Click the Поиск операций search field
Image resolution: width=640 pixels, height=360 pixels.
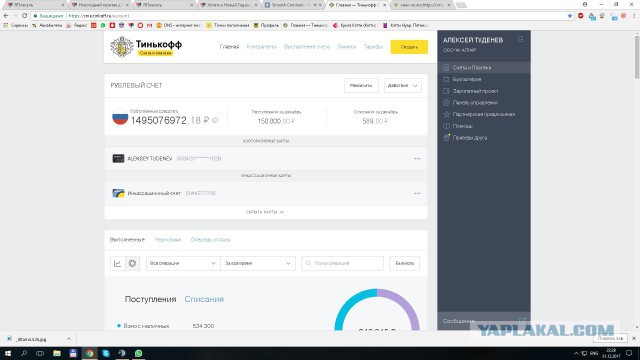342,263
